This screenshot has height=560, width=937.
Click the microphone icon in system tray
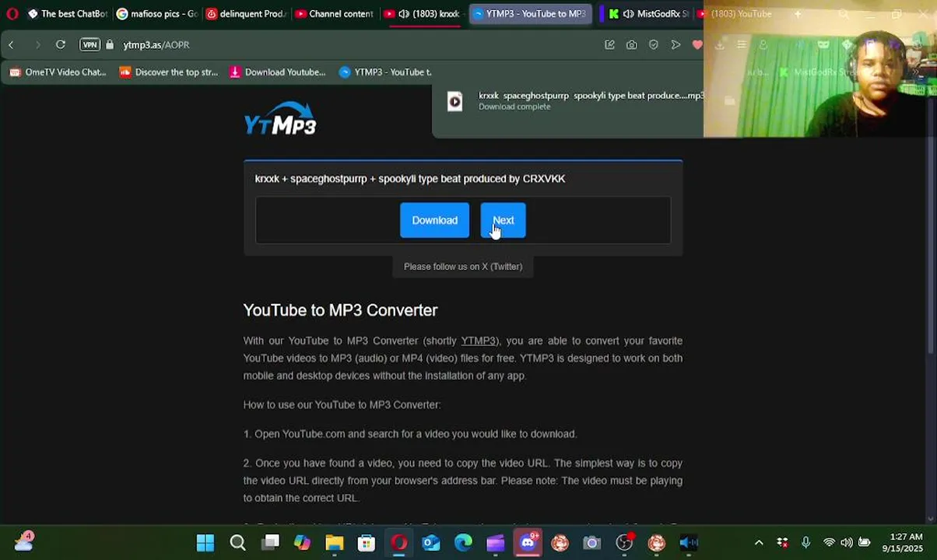(805, 543)
